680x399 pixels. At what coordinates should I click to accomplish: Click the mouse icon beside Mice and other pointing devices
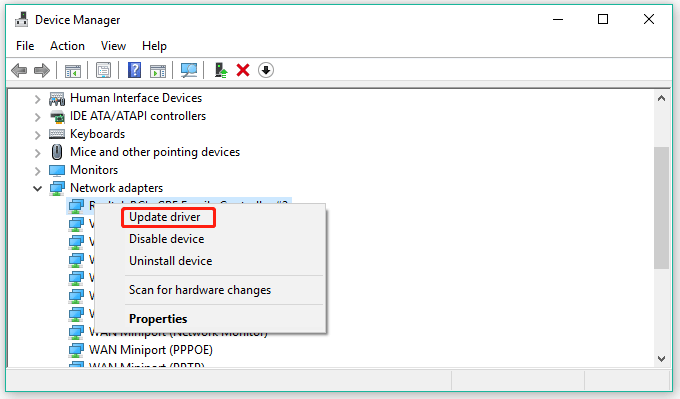point(57,152)
